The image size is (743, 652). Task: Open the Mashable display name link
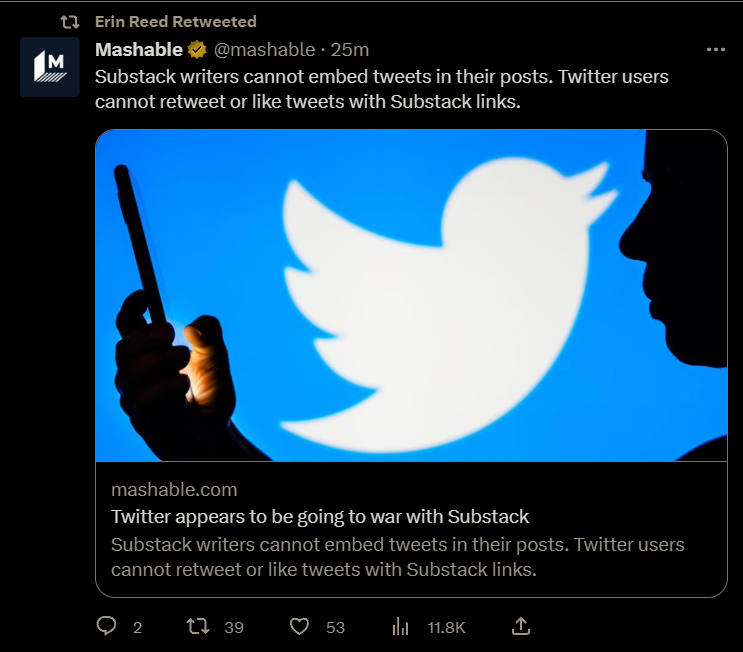pyautogui.click(x=139, y=49)
